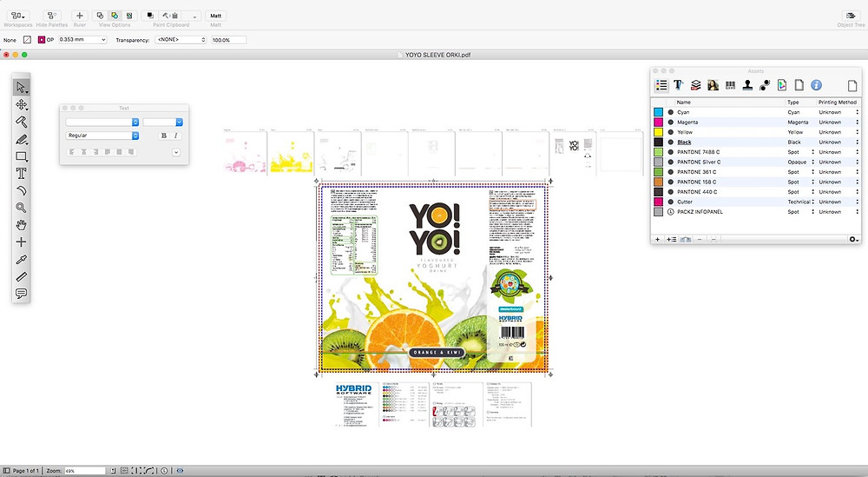Open the blend dots tab in Assets

[x=765, y=85]
